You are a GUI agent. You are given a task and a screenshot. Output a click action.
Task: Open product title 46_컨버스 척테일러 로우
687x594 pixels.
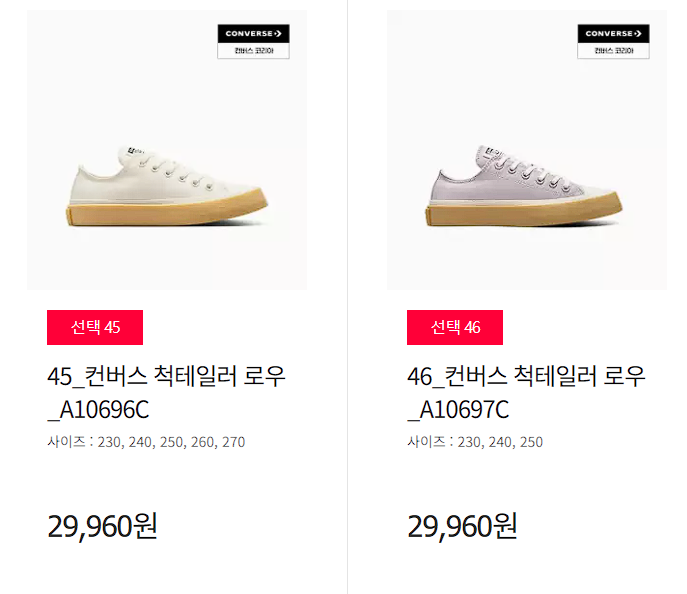click(x=526, y=376)
